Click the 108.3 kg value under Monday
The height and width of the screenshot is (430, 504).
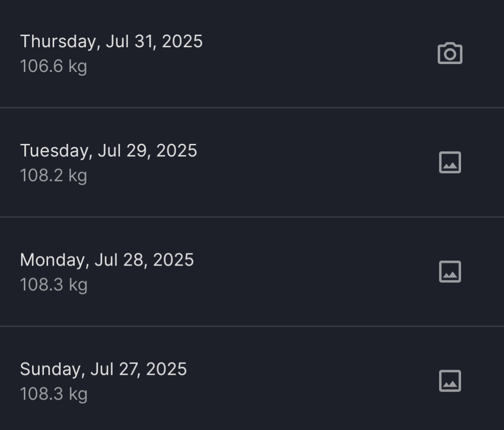53,285
